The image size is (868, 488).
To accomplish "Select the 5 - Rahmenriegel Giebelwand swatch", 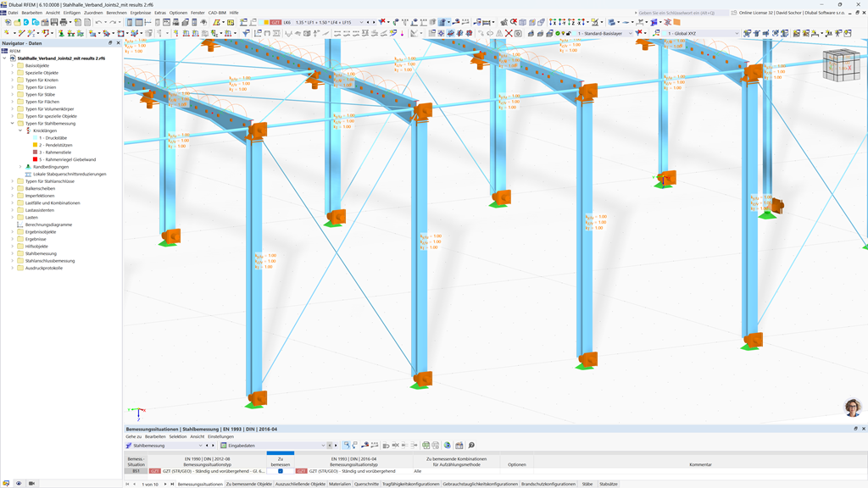I will pos(36,159).
